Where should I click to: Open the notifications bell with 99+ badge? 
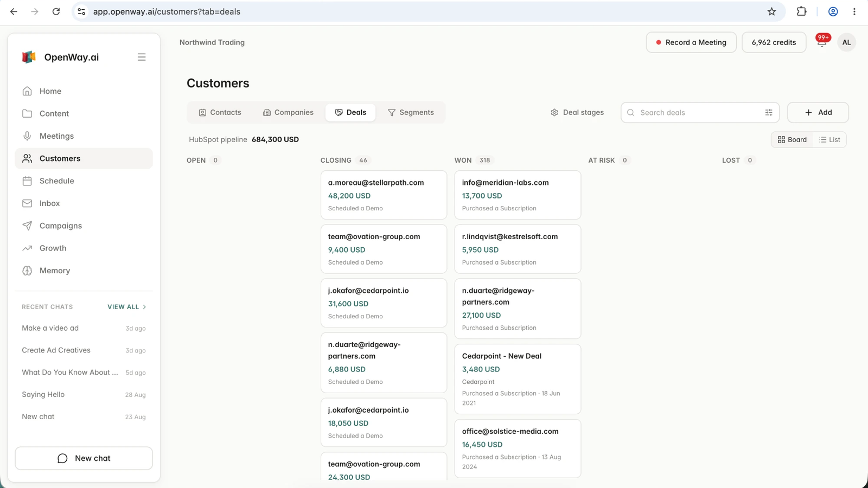pos(822,42)
